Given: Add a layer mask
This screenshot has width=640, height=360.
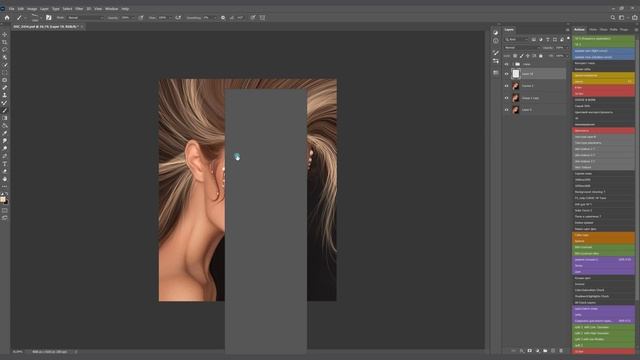Looking at the screenshot, I should [529, 351].
